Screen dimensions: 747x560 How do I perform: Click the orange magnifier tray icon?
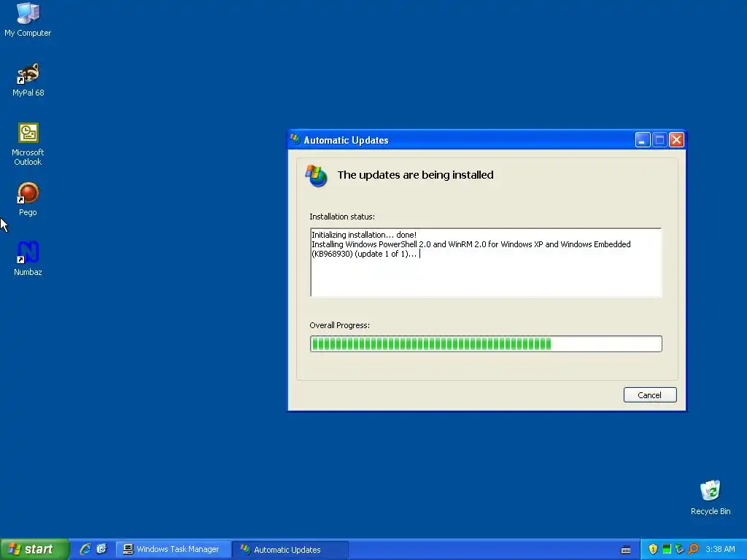tap(693, 549)
